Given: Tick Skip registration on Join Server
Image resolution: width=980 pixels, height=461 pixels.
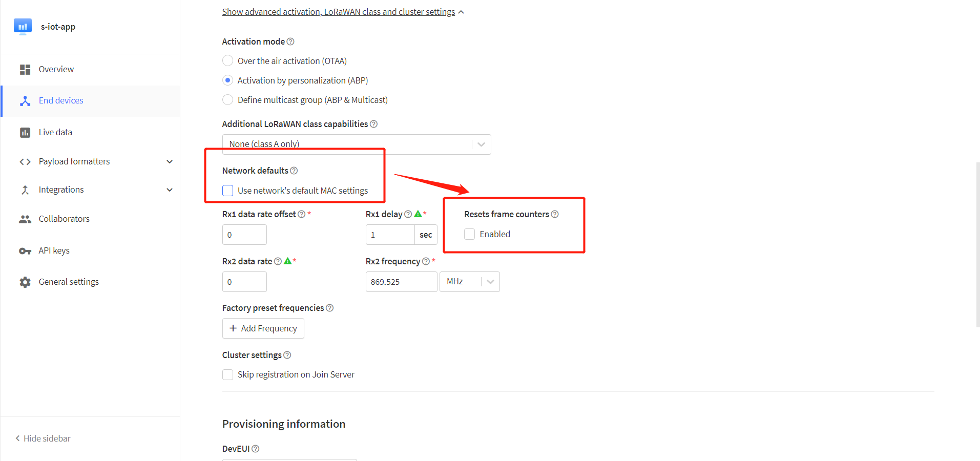Looking at the screenshot, I should pyautogui.click(x=228, y=375).
